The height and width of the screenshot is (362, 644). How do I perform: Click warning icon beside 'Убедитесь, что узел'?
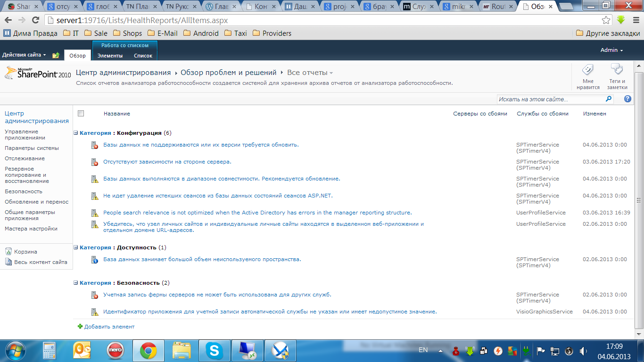click(94, 224)
